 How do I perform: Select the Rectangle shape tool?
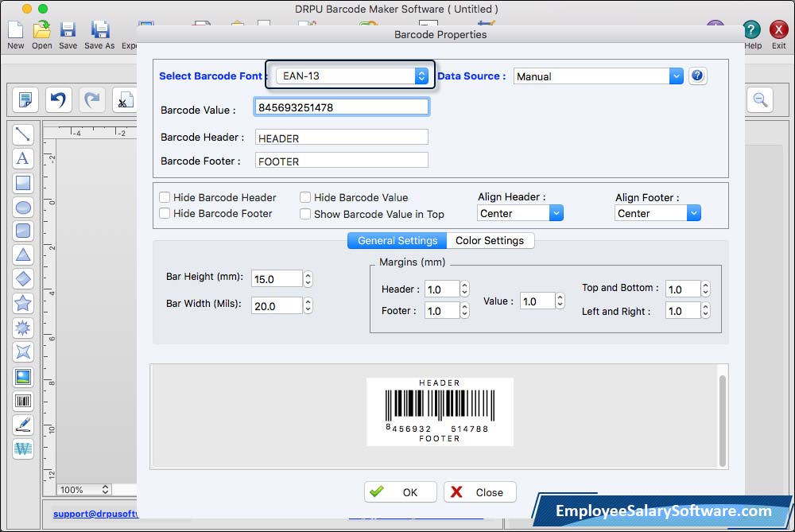coord(23,183)
